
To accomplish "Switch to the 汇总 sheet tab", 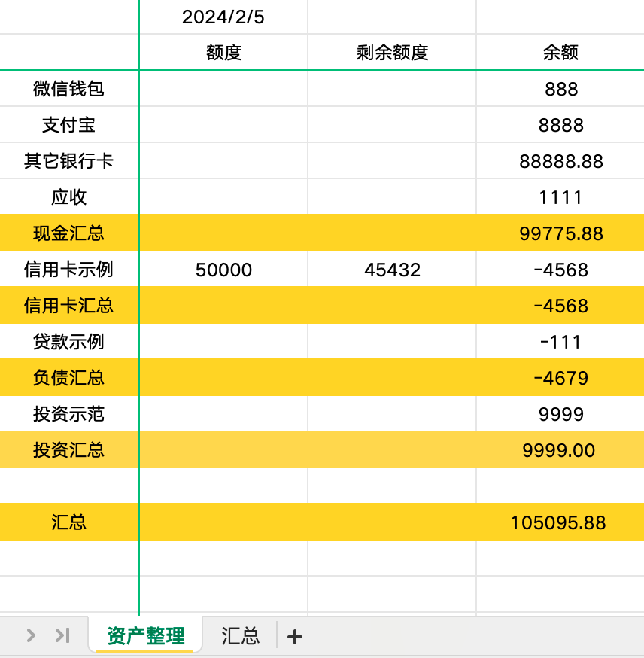I will (x=240, y=635).
